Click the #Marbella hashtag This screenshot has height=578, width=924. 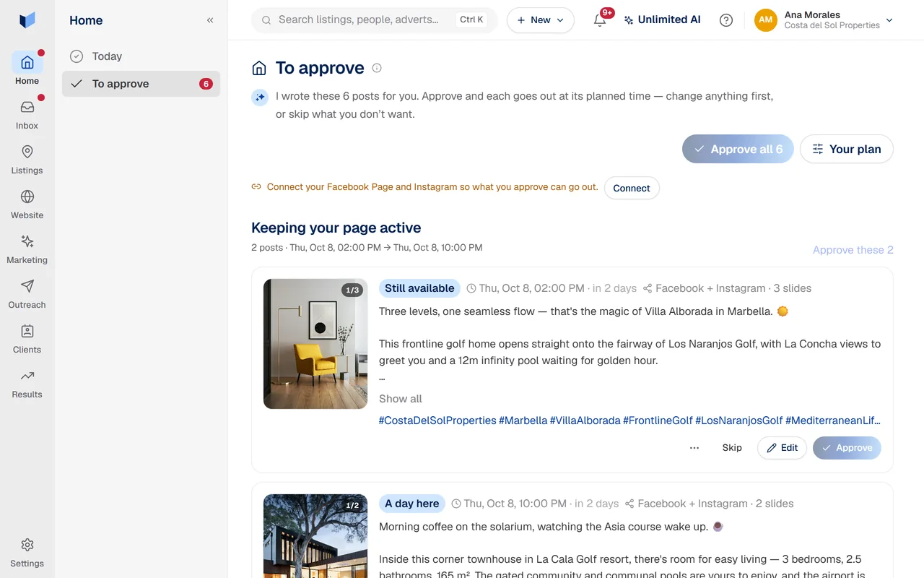click(x=523, y=420)
